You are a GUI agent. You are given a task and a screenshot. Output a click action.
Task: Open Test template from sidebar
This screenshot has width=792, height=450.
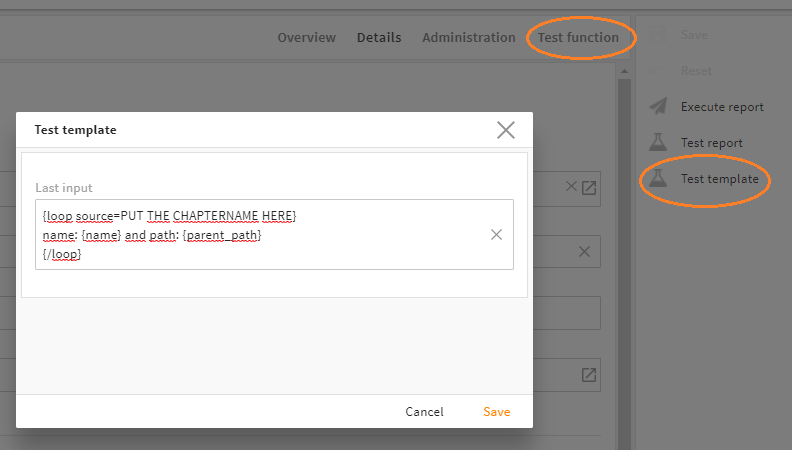pos(720,179)
